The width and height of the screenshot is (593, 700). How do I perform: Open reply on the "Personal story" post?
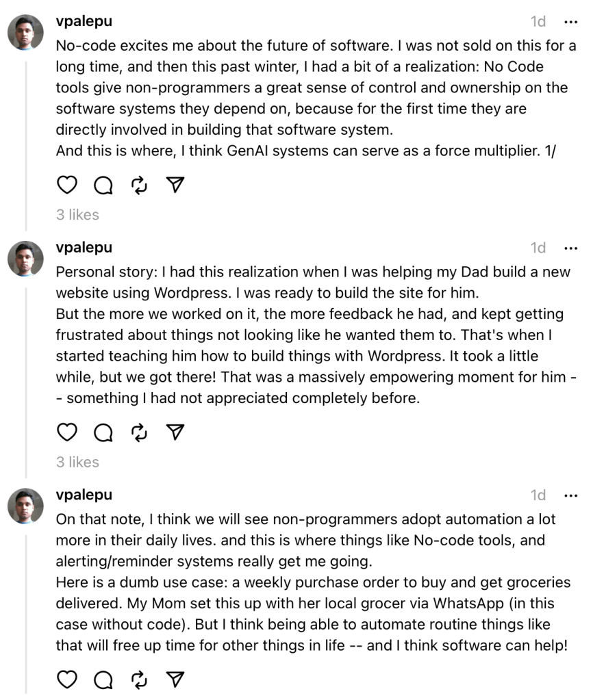(x=103, y=432)
